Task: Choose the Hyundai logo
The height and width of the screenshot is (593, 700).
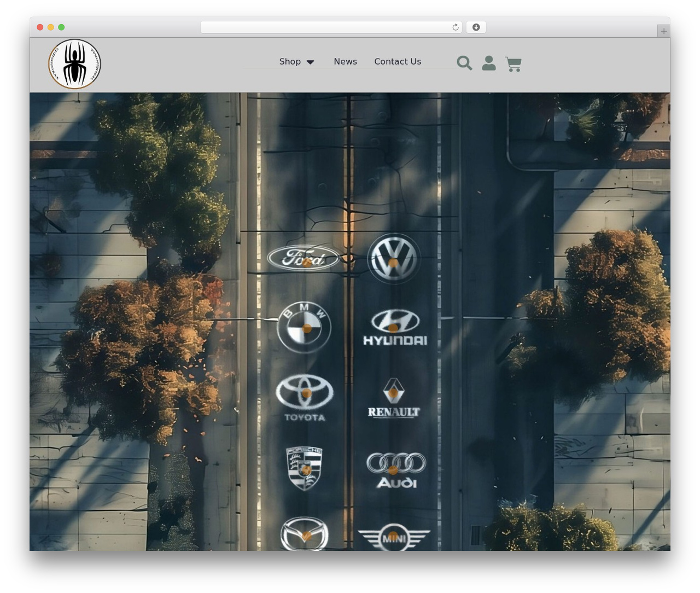Action: tap(395, 328)
